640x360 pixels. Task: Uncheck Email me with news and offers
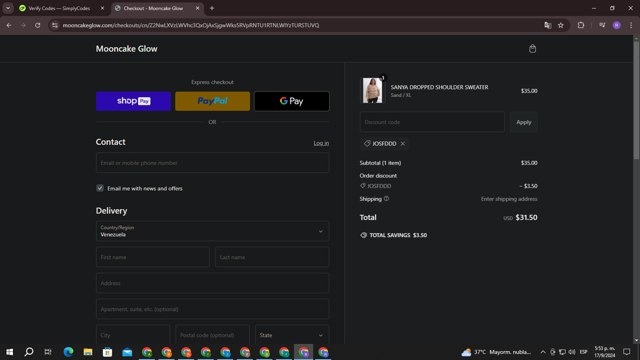(100, 188)
